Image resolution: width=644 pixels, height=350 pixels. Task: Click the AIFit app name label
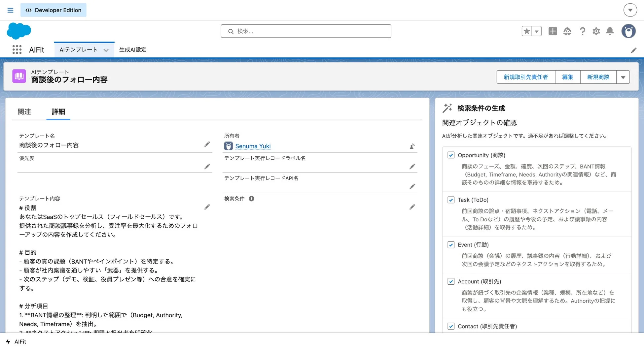[37, 50]
